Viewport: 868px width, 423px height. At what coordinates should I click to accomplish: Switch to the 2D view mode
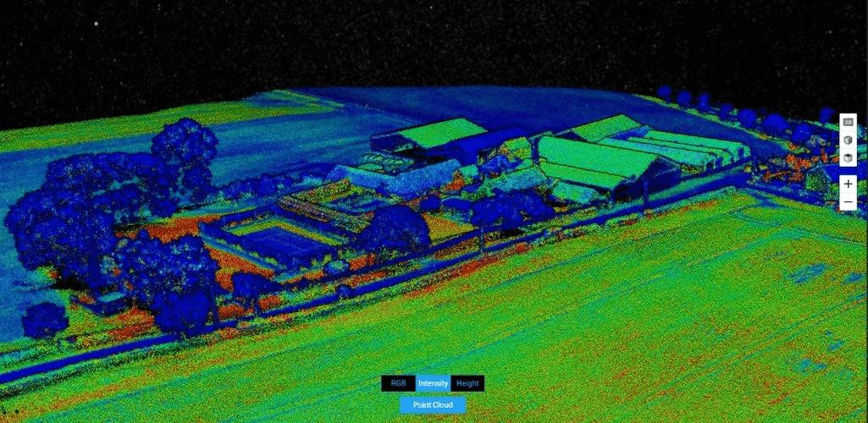pyautogui.click(x=848, y=122)
